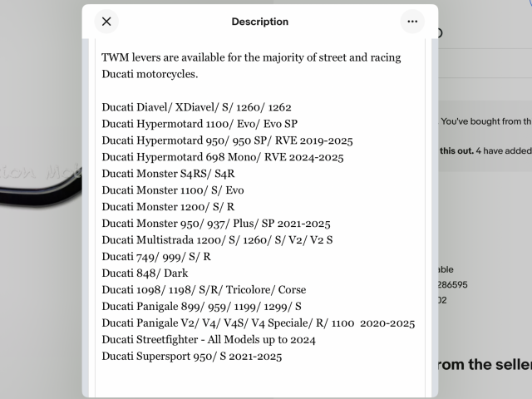Select the Monster 950/ 937/ Plus line

(216, 224)
